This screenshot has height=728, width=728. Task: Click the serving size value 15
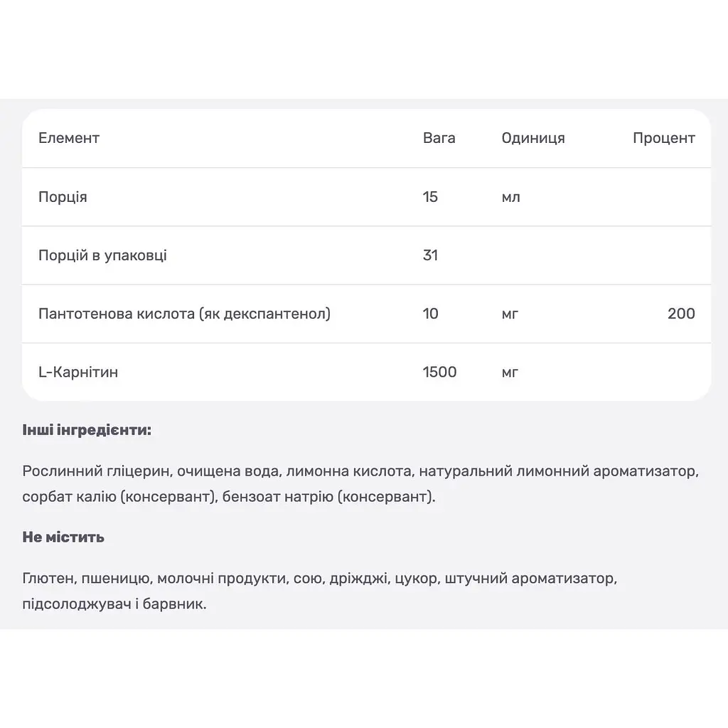point(430,196)
